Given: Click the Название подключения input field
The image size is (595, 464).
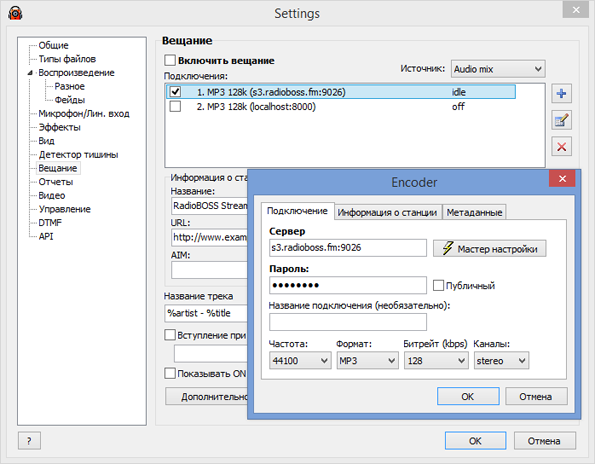Looking at the screenshot, I should click(x=348, y=322).
